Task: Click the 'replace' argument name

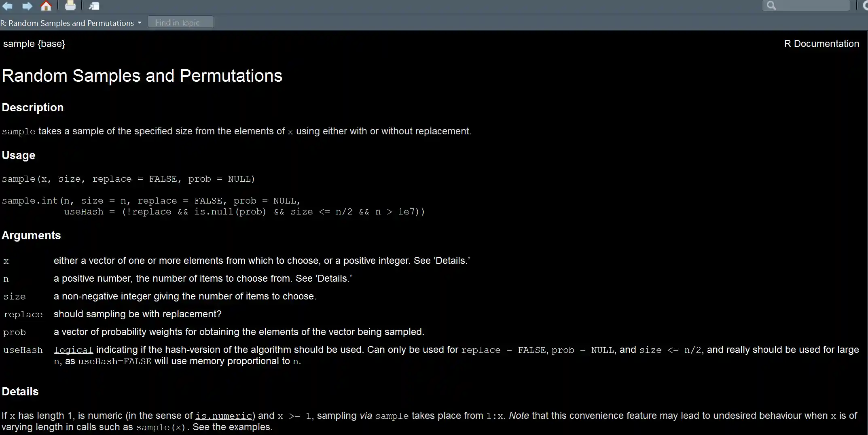Action: point(23,314)
